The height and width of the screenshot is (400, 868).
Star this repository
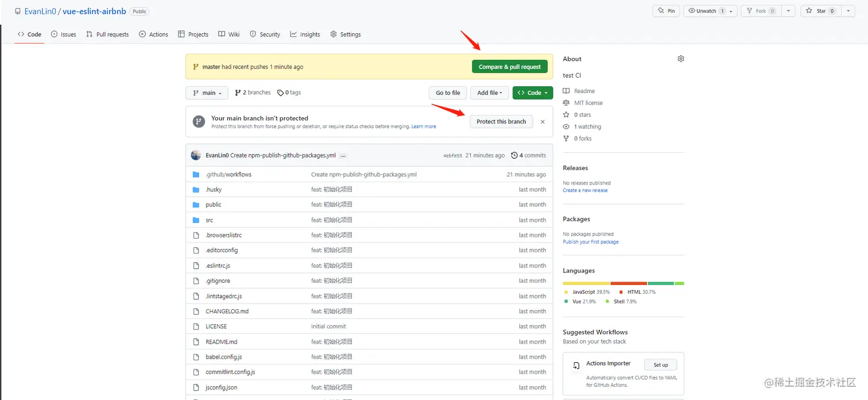tap(821, 11)
